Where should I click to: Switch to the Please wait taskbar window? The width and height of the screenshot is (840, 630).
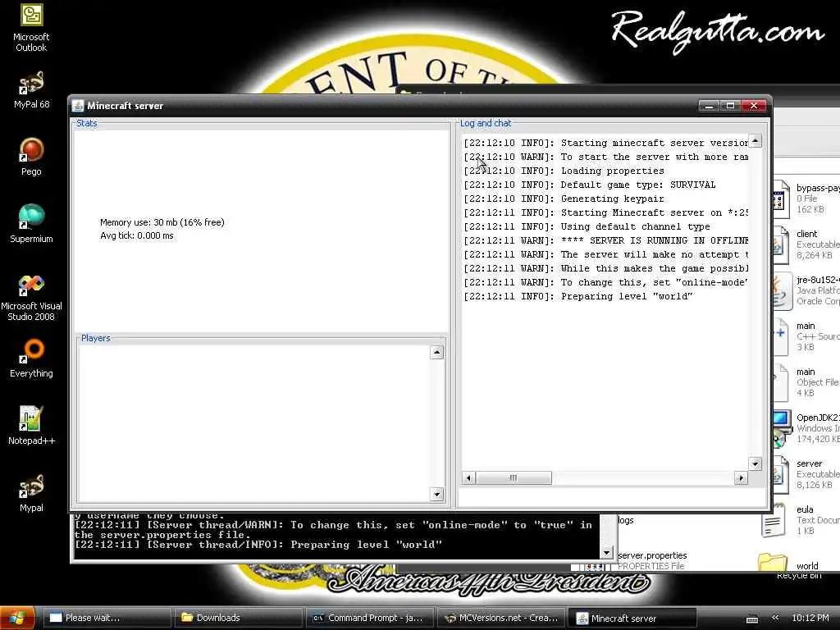(x=107, y=618)
